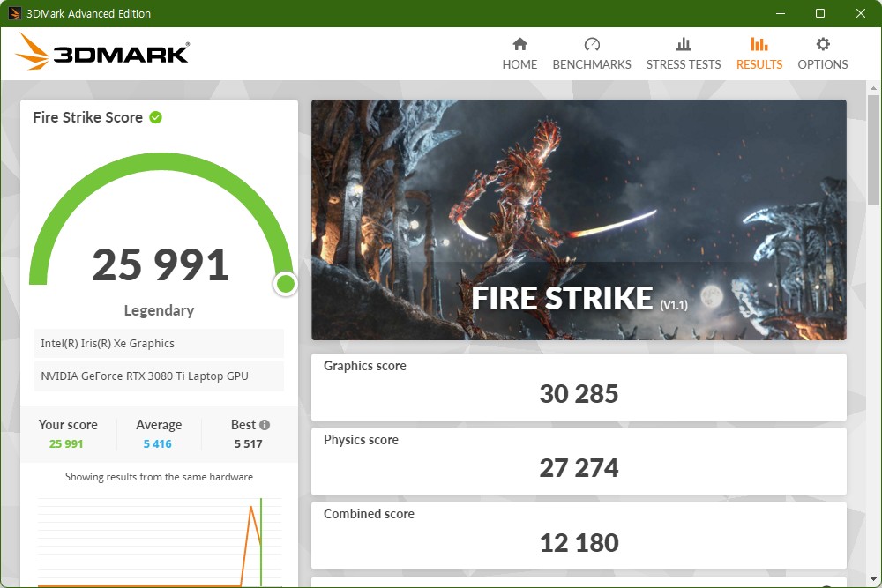Click the 3DMark logo
This screenshot has height=588, width=882.
point(102,52)
